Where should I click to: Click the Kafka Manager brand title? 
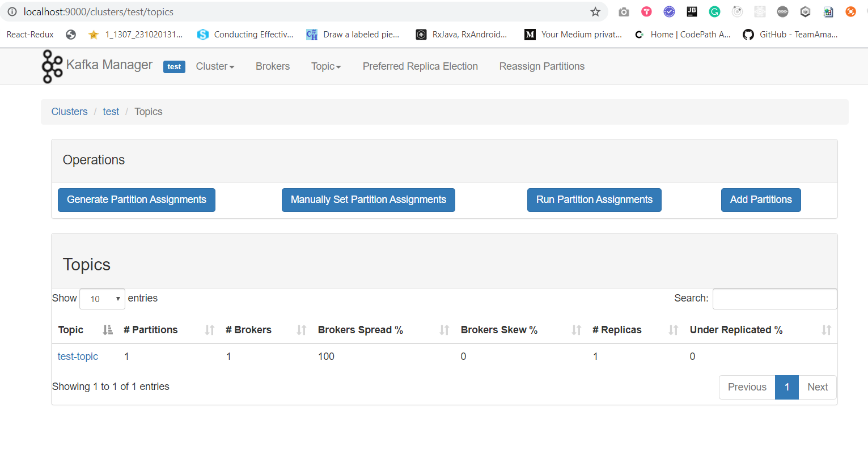pyautogui.click(x=109, y=65)
